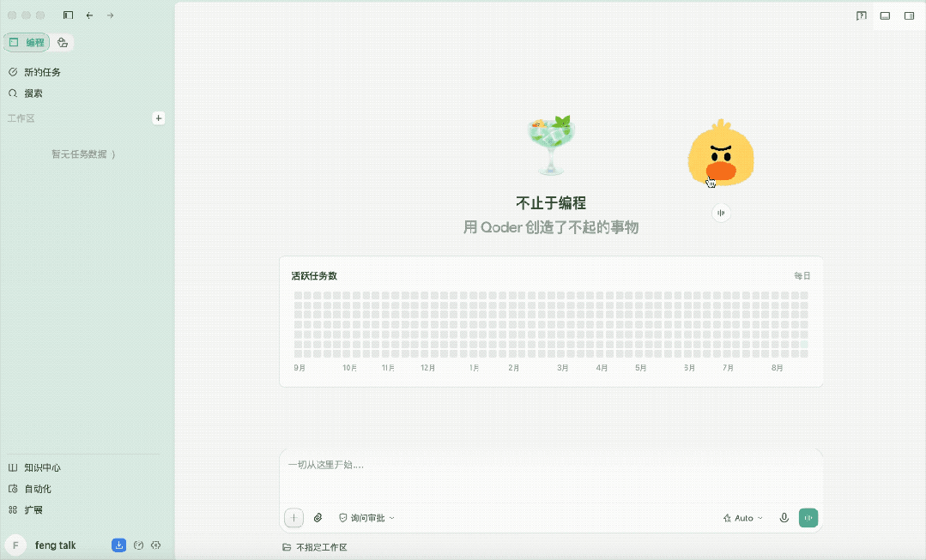Start voice input with the microphone icon
This screenshot has width=926, height=560.
pos(784,517)
